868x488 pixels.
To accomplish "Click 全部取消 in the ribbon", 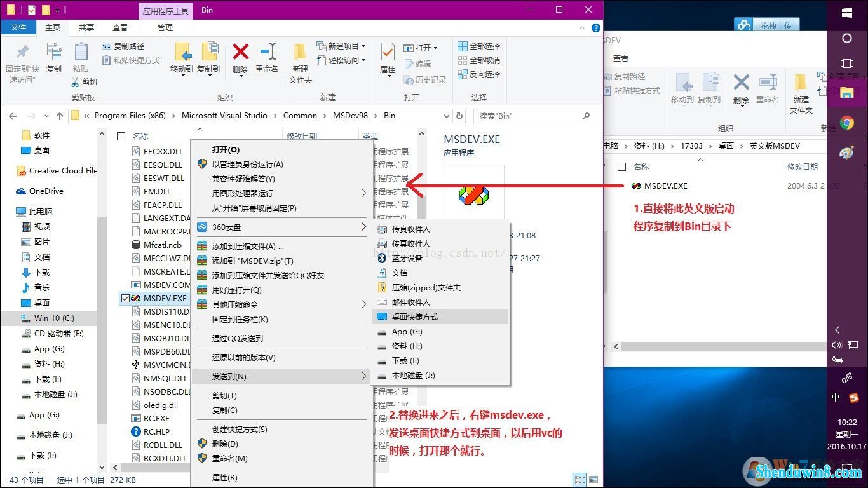I will pos(478,60).
